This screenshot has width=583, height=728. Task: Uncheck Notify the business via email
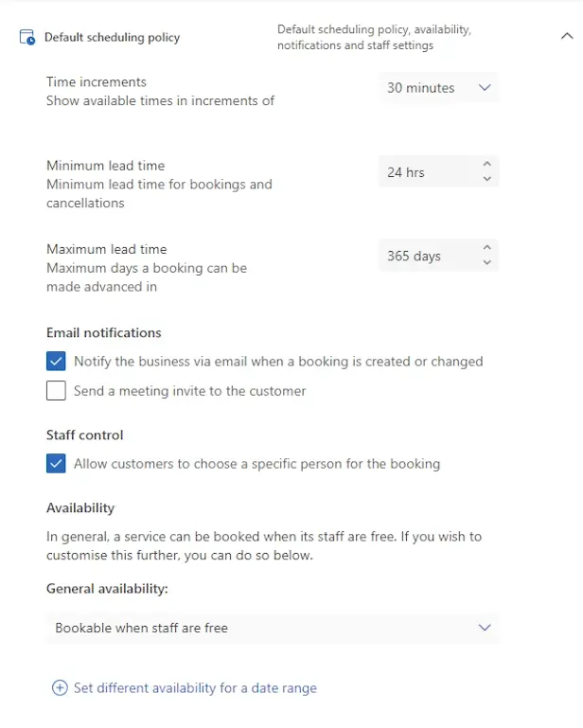pos(56,362)
